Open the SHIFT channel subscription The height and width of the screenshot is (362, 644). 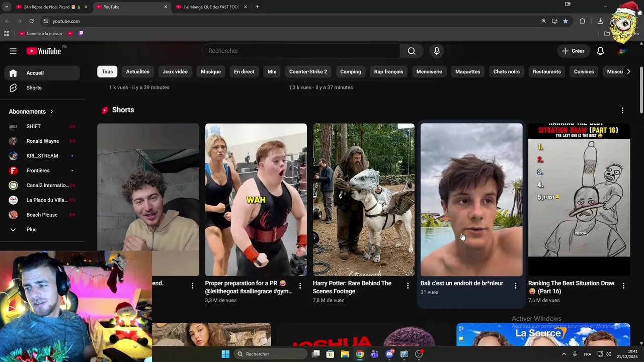[x=42, y=126]
